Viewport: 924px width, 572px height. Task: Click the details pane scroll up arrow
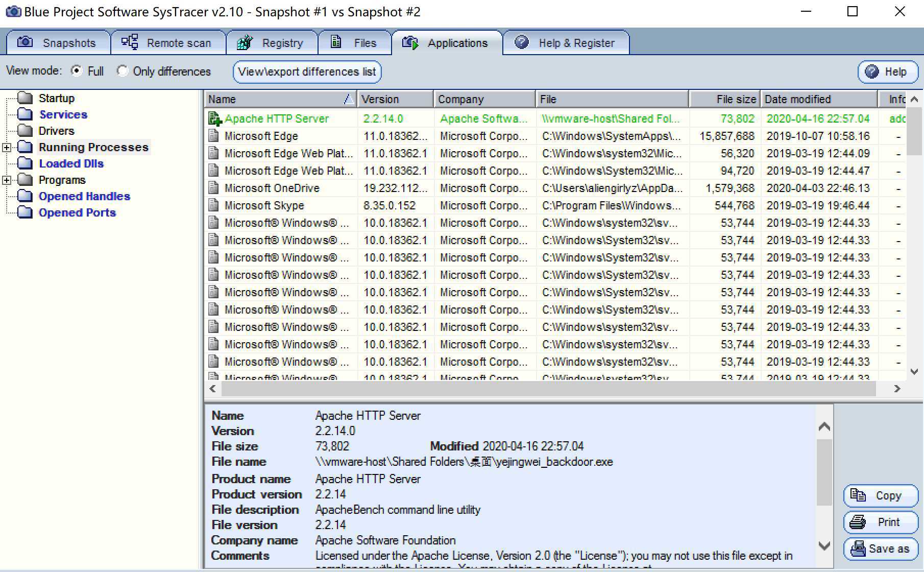[x=824, y=427]
